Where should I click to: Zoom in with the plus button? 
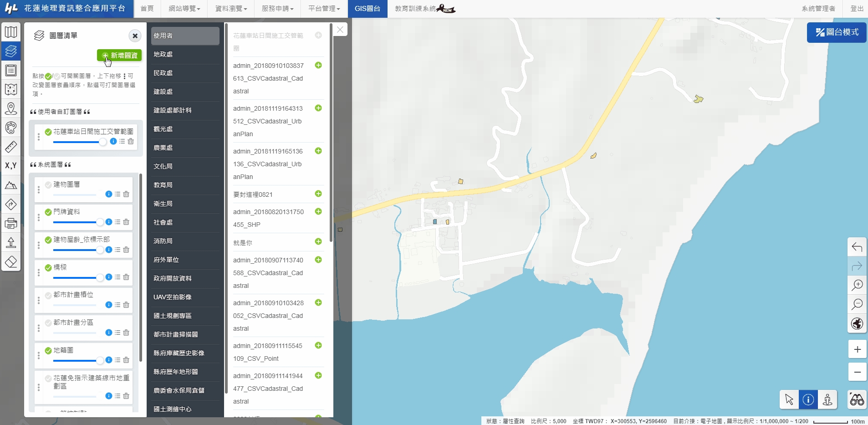click(x=857, y=349)
